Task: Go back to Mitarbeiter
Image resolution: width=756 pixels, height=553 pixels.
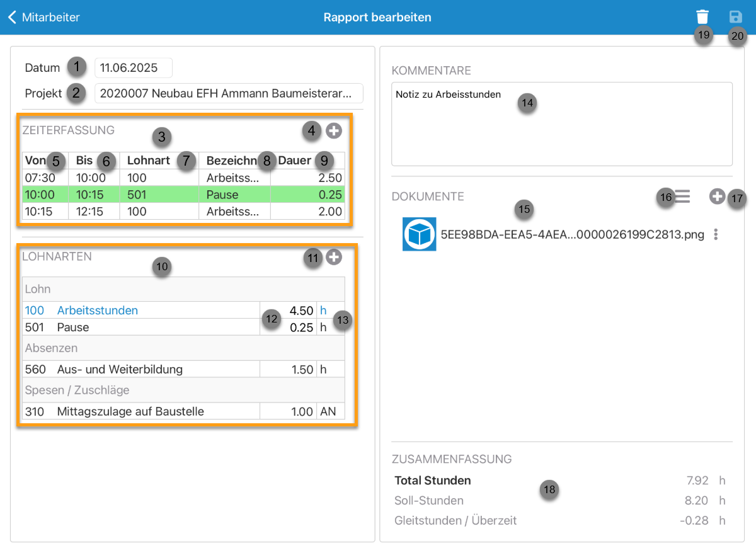Action: click(x=44, y=18)
